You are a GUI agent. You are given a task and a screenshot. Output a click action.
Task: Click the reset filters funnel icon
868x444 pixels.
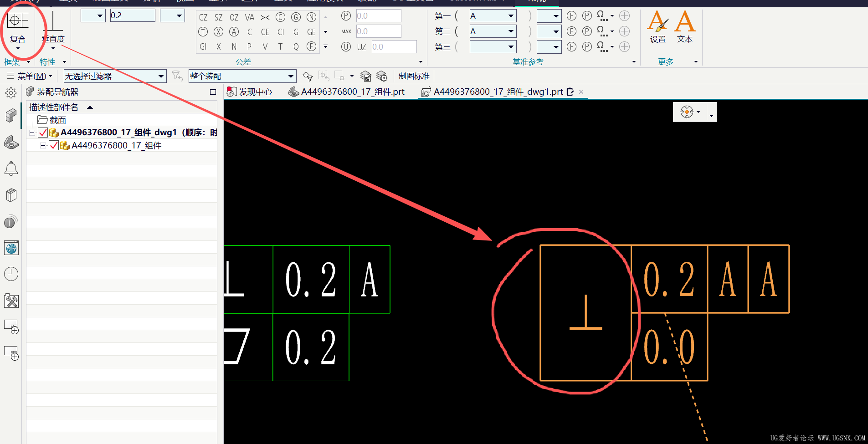[x=177, y=76]
